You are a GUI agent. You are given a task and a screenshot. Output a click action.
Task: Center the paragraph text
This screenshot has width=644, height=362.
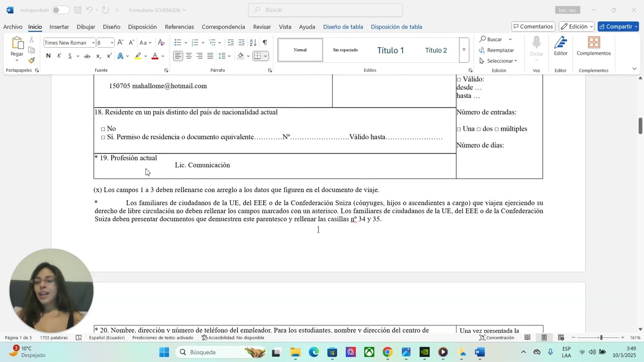pos(189,56)
